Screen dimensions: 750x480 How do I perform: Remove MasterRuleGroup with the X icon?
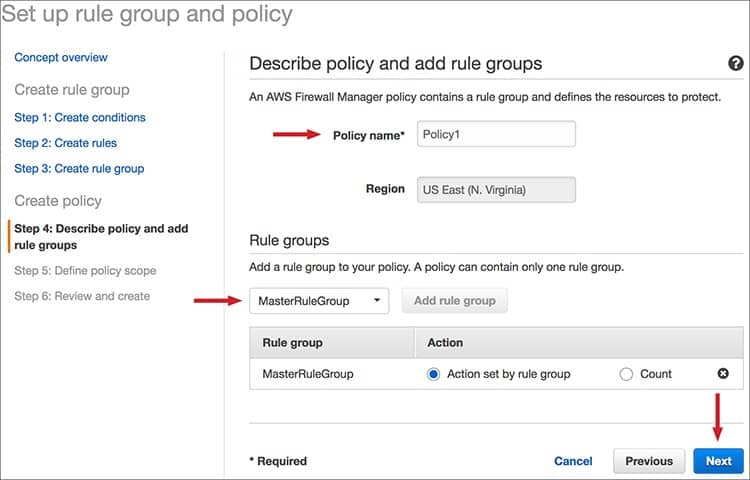tap(723, 373)
